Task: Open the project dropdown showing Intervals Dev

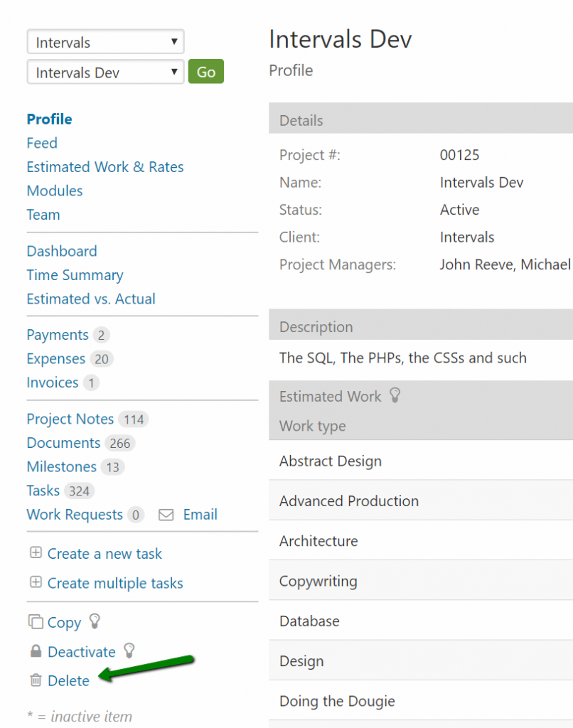Action: 105,72
